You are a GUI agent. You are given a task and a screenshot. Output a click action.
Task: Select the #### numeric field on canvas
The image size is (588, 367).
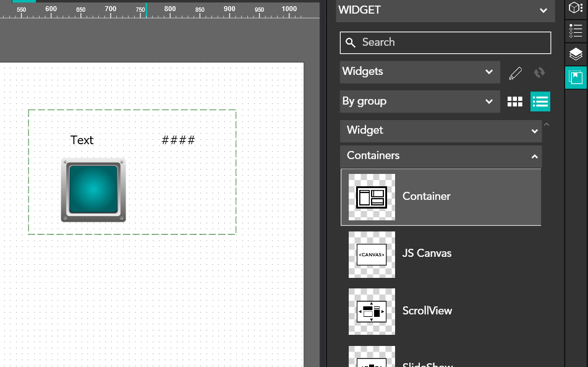coord(178,140)
